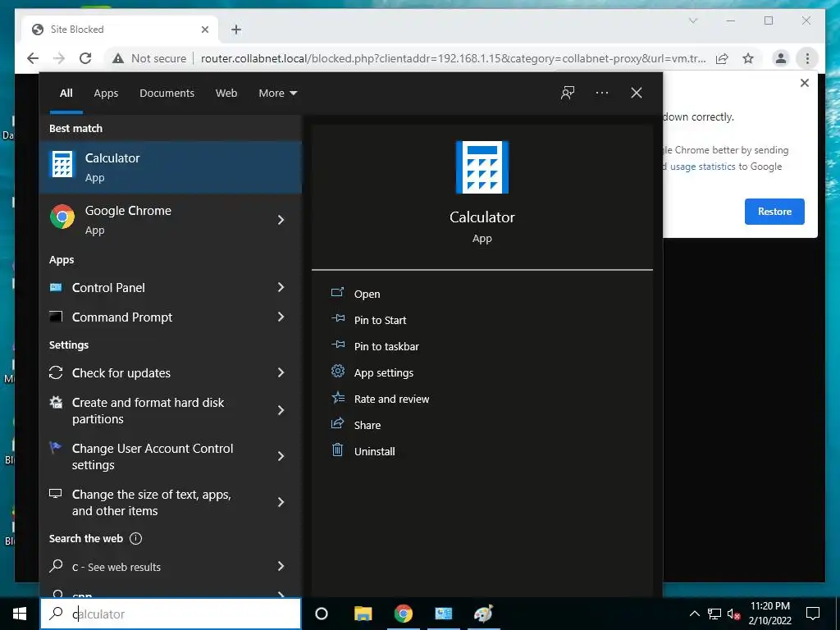
Task: Click the Chrome icon on the taskbar
Action: pos(404,614)
